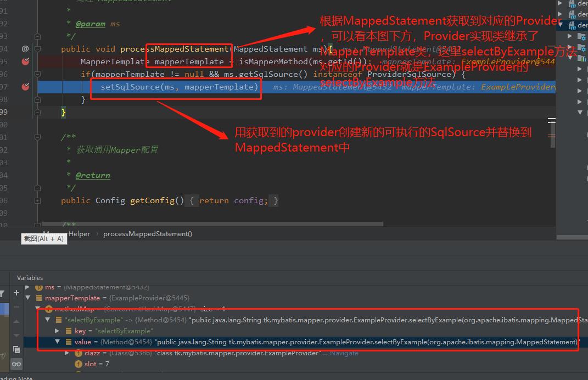Screen dimensions: 588x380
Task: Toggle show watches glasses icon
Action: coord(16,364)
